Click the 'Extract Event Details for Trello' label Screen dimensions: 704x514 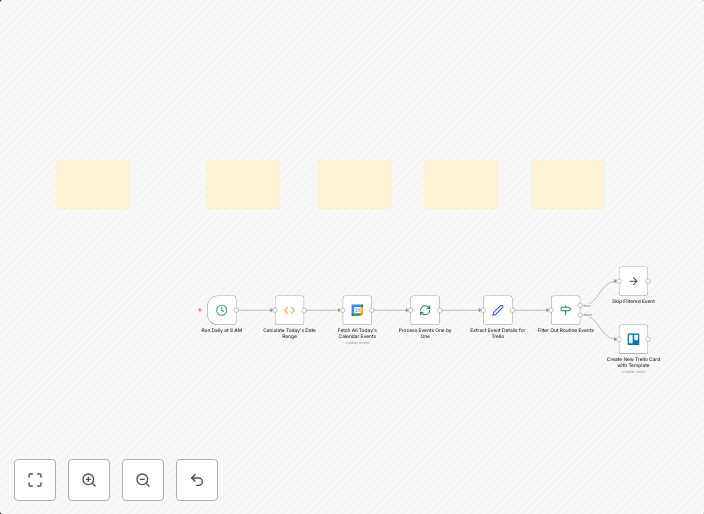pos(498,333)
